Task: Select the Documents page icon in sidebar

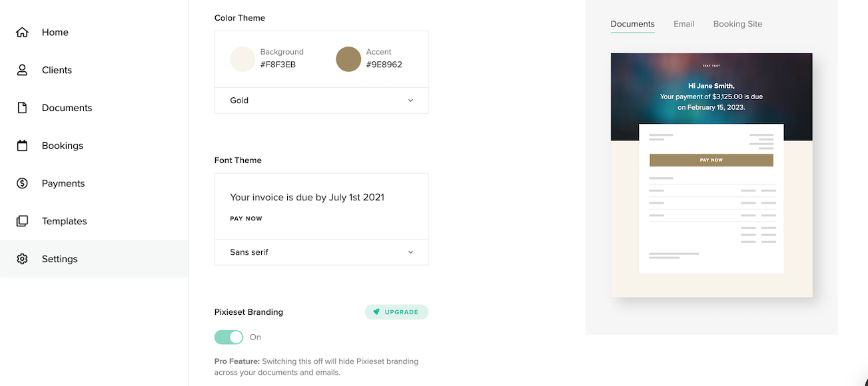Action: coord(22,108)
